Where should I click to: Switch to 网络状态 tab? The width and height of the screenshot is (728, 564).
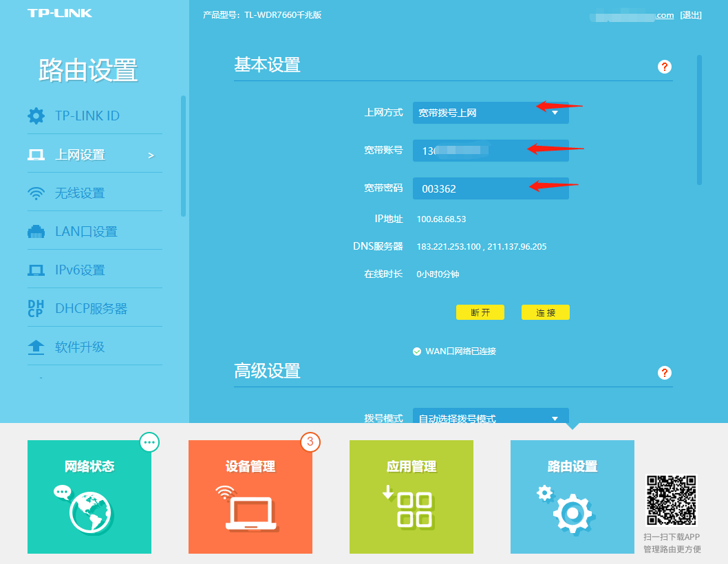pos(89,497)
